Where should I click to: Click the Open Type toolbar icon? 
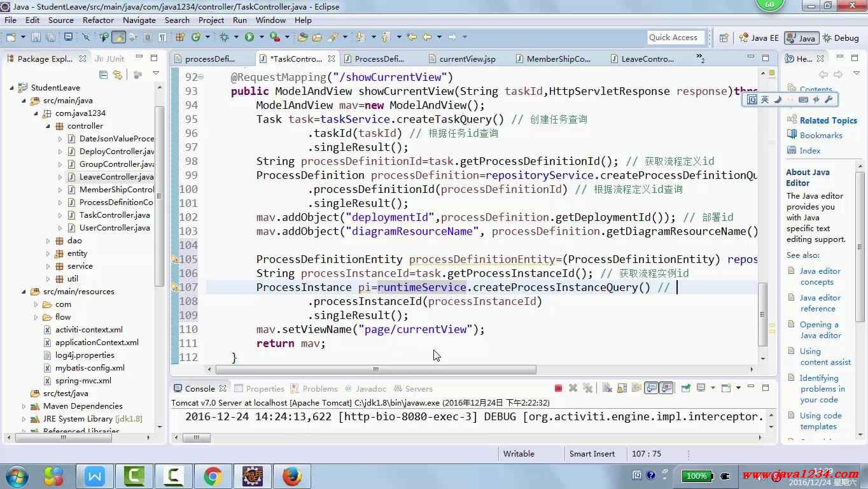[x=302, y=38]
